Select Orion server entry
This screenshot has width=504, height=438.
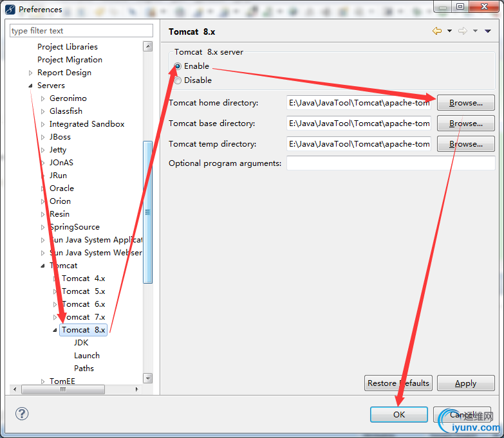tap(60, 201)
